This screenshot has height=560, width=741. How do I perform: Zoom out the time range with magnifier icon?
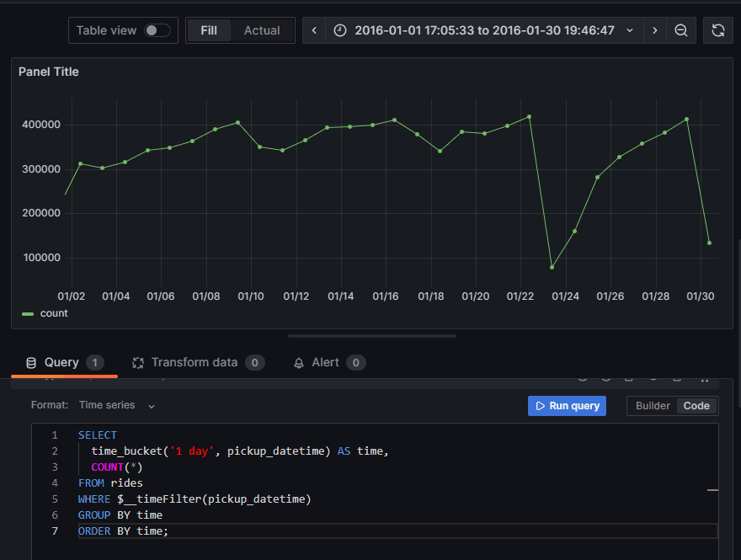[x=681, y=30]
